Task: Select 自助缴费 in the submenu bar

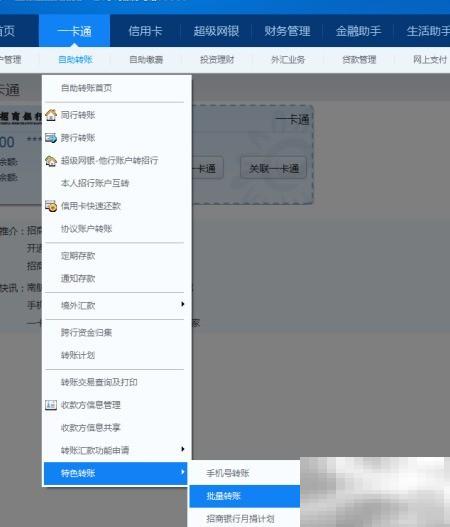Action: pos(146,60)
